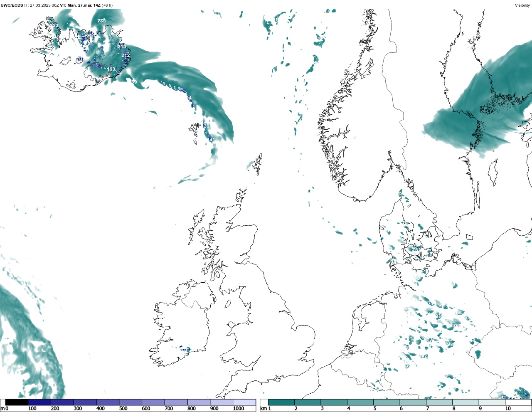Click the 41 visibility value near the Faroe Islands

212,140
